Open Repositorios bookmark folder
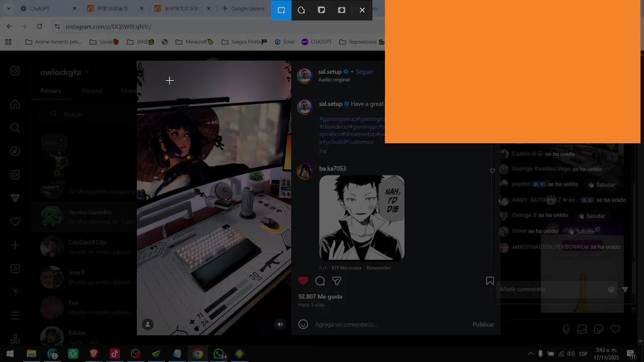Image resolution: width=644 pixels, height=362 pixels. tap(362, 42)
